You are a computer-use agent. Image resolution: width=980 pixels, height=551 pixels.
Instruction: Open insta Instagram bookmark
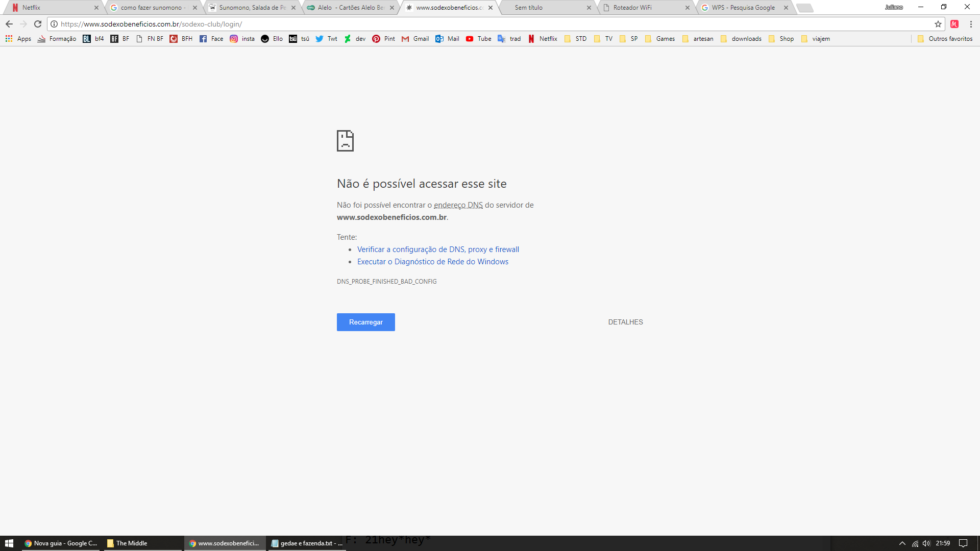tap(242, 39)
